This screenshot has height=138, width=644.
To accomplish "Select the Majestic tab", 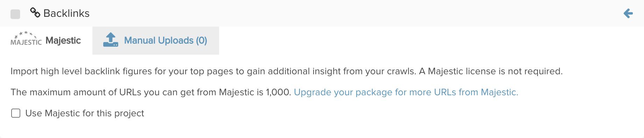I will click(46, 40).
